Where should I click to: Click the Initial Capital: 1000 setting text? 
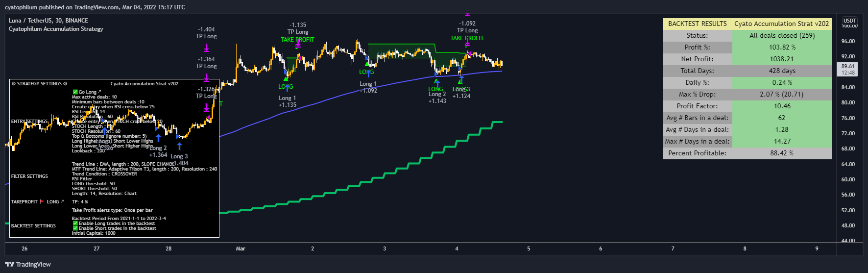[x=94, y=233]
